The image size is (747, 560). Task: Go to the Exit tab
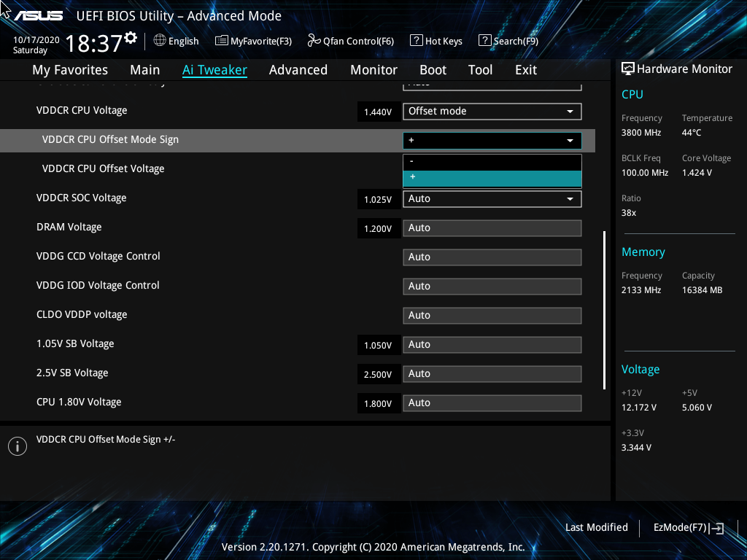click(x=526, y=70)
